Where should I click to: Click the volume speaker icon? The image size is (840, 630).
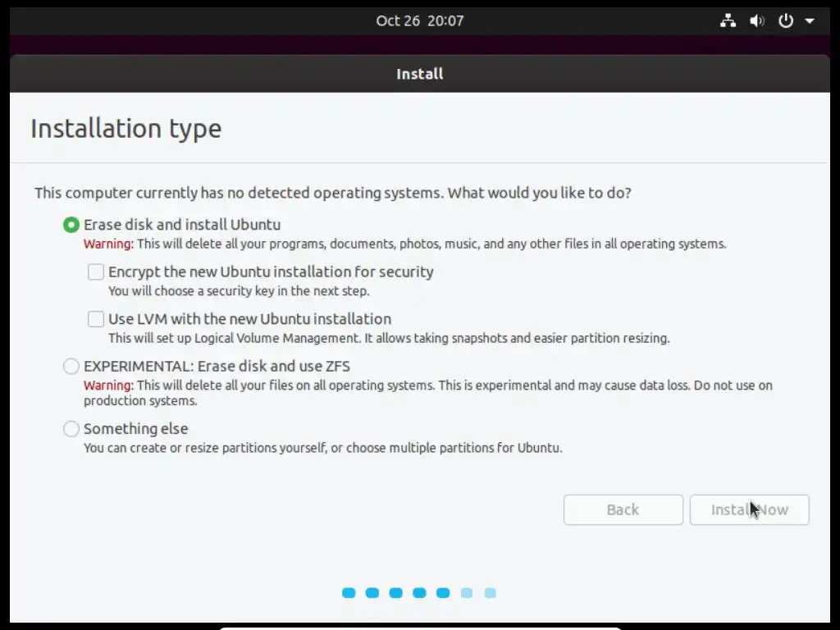pyautogui.click(x=756, y=21)
